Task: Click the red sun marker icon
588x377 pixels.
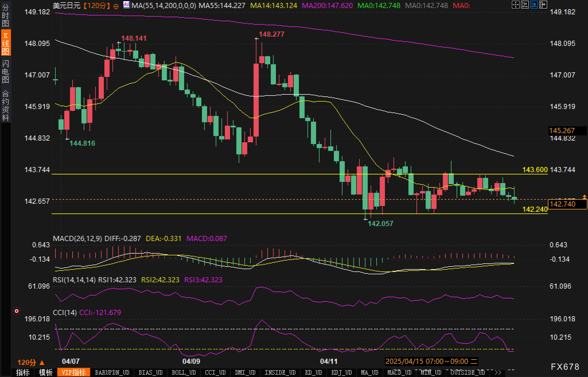Action: 17,311
